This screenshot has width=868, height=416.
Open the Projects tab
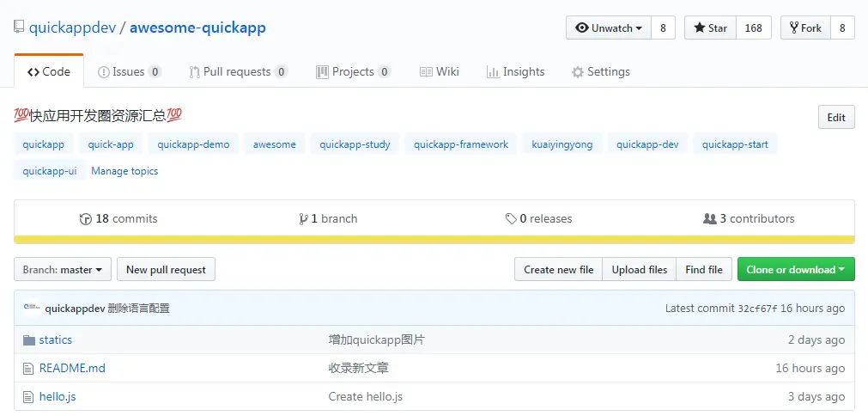353,71
